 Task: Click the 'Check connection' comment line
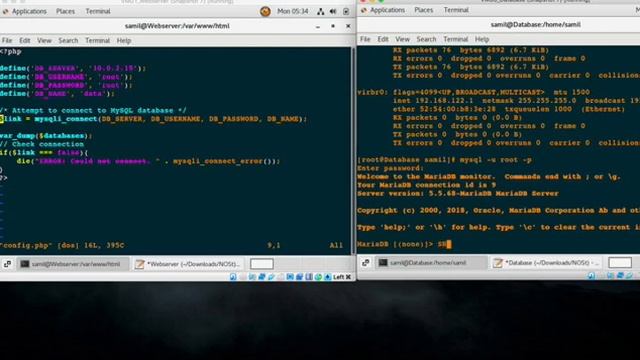pyautogui.click(x=42, y=144)
